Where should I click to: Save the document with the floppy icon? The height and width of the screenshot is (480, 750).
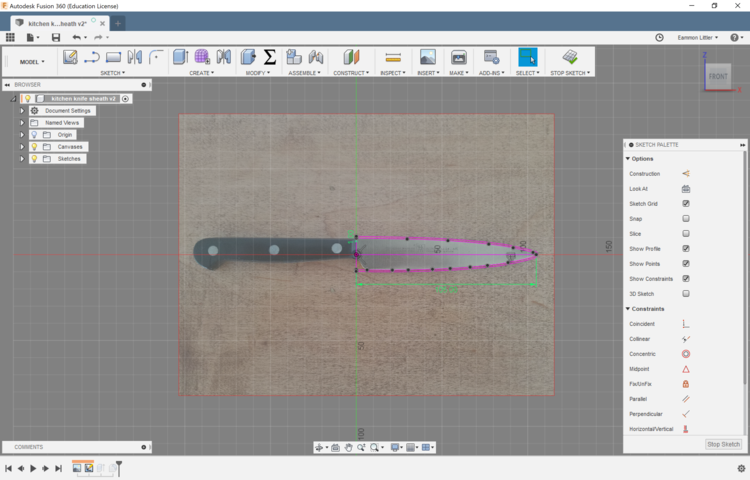56,37
